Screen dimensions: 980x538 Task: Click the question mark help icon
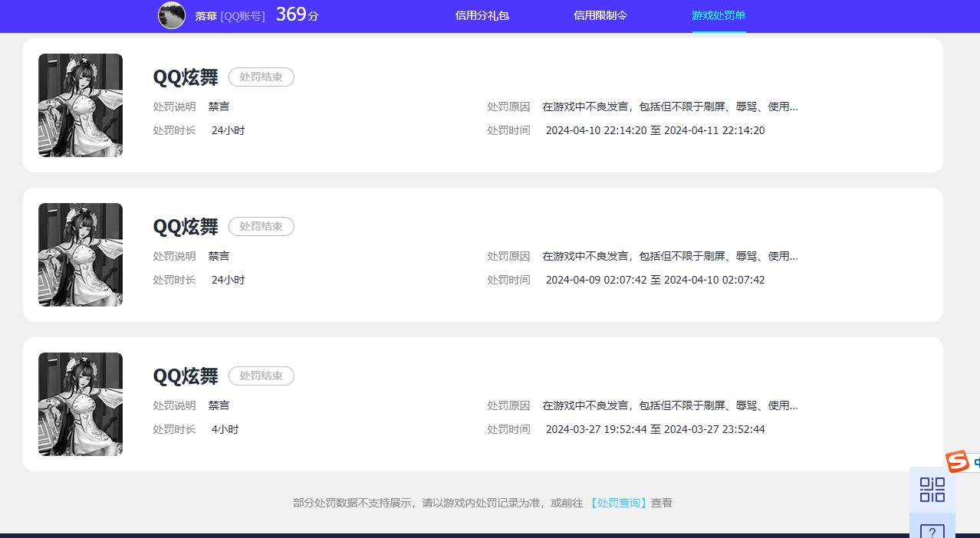pos(932,532)
